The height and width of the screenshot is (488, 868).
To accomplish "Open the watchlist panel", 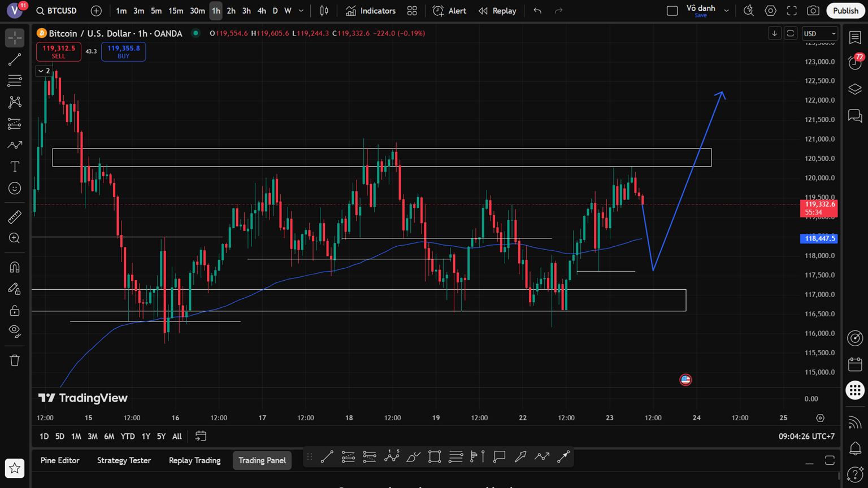I will [x=855, y=38].
